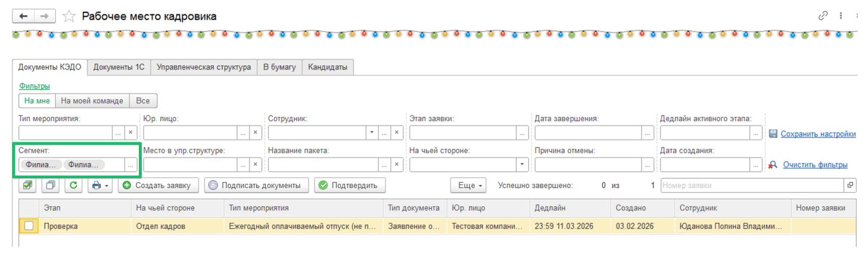
Task: Open the Еще dropdown menu
Action: point(469,185)
